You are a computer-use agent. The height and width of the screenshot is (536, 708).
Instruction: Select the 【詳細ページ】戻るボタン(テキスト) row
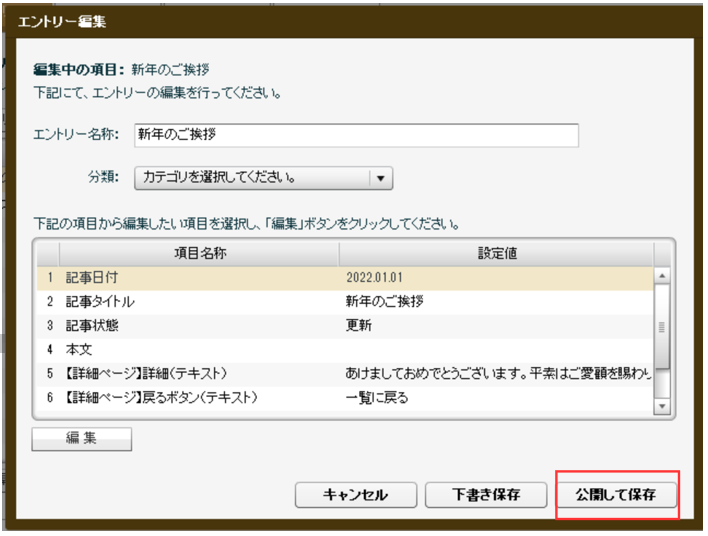345,397
